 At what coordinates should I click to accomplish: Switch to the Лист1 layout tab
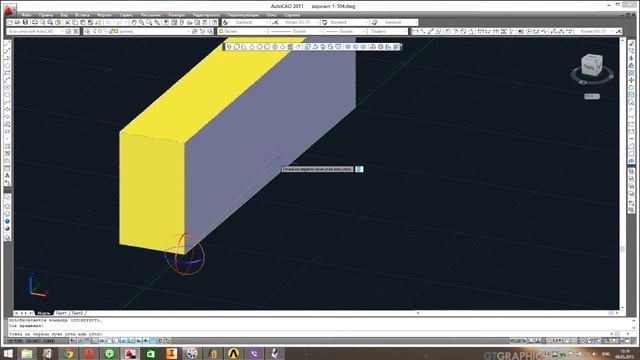click(61, 313)
